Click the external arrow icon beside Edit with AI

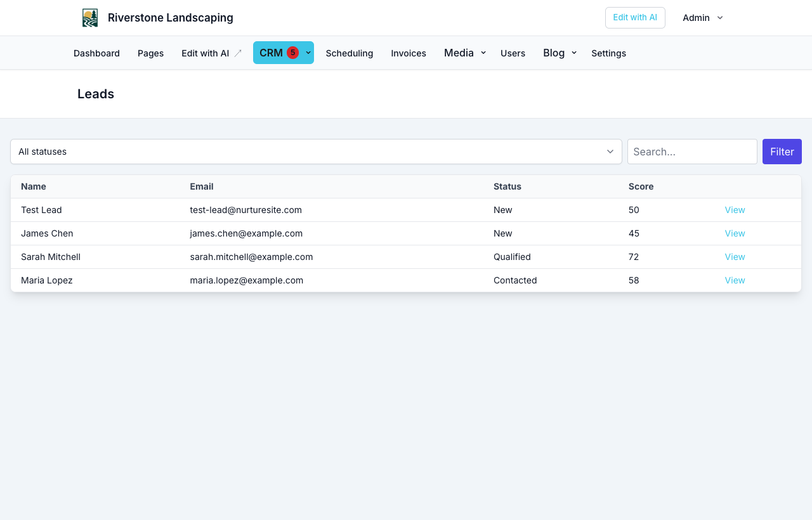(x=238, y=53)
